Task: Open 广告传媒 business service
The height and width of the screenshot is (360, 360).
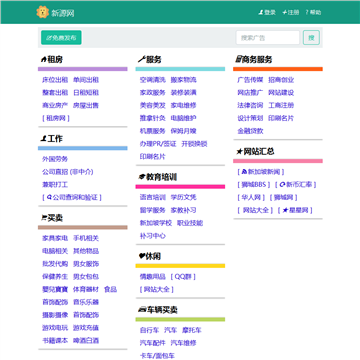Action: click(x=250, y=80)
